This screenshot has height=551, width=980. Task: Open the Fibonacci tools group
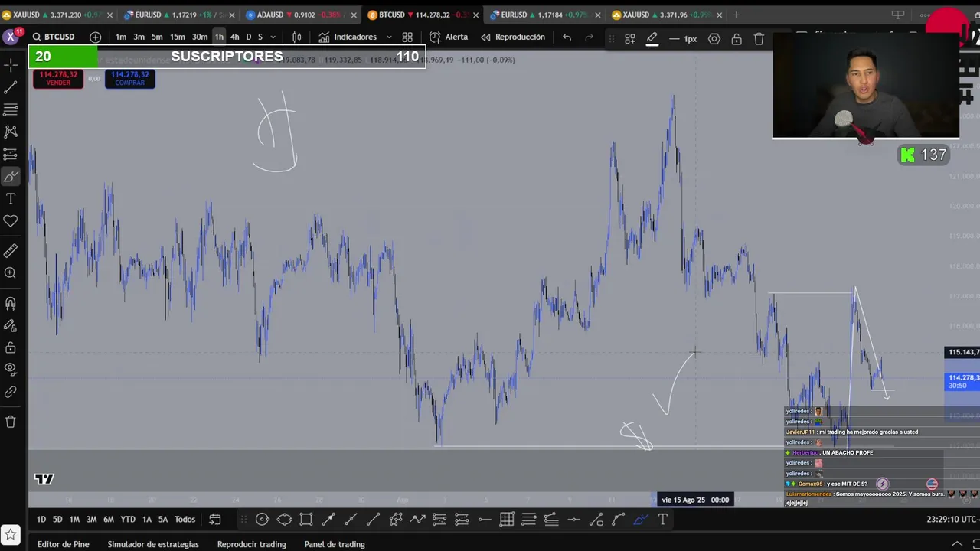(11, 109)
